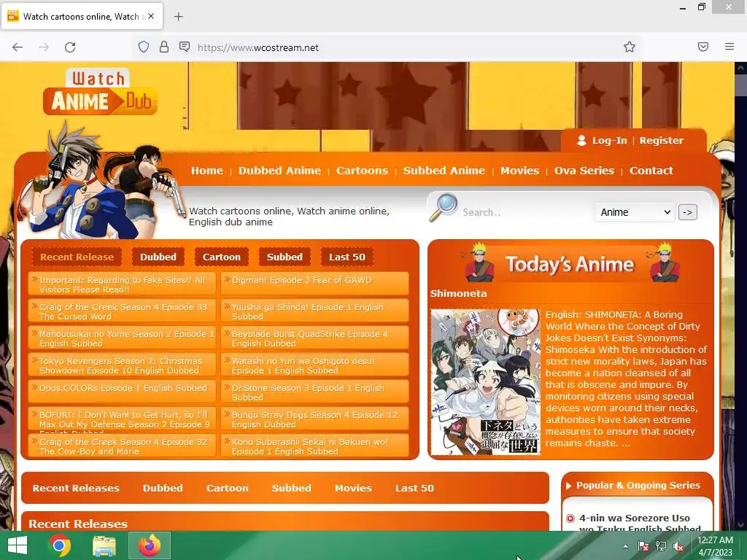Open Subbed Anime navigation item

pyautogui.click(x=444, y=171)
